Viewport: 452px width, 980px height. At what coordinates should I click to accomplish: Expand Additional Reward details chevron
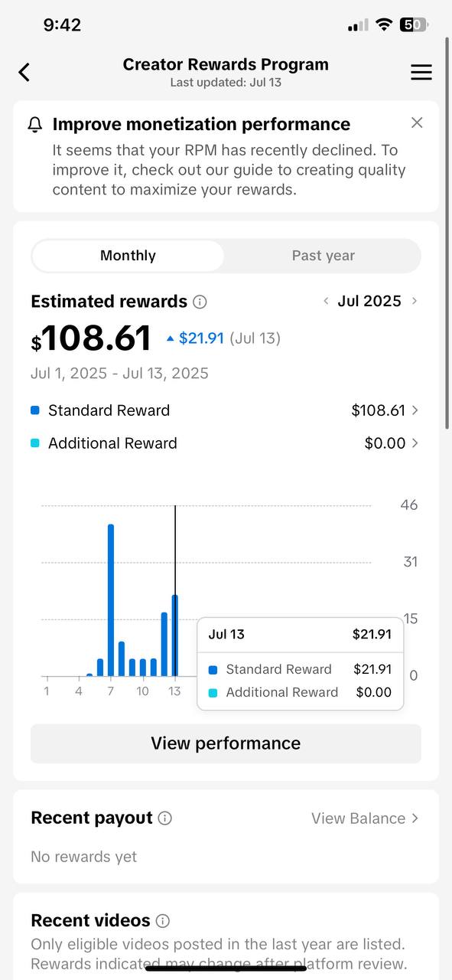pos(415,443)
